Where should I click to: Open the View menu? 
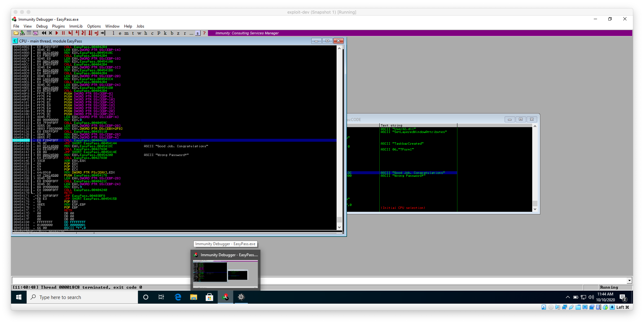tap(28, 26)
